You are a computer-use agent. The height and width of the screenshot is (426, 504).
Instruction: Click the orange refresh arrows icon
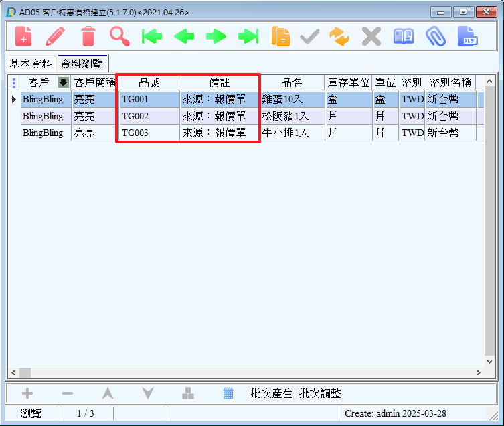tap(339, 36)
